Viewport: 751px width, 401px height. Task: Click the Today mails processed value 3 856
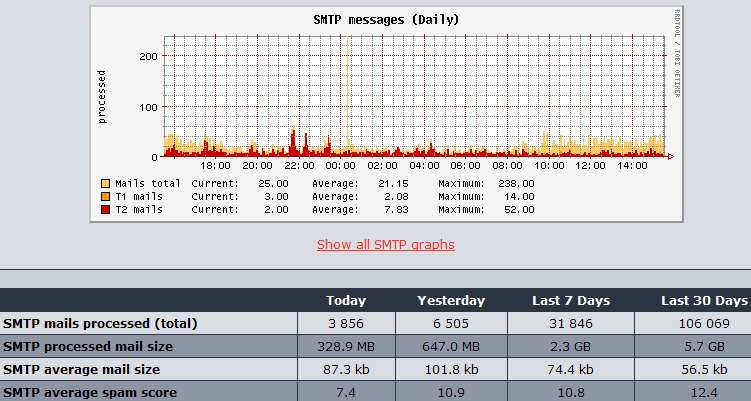tap(346, 323)
